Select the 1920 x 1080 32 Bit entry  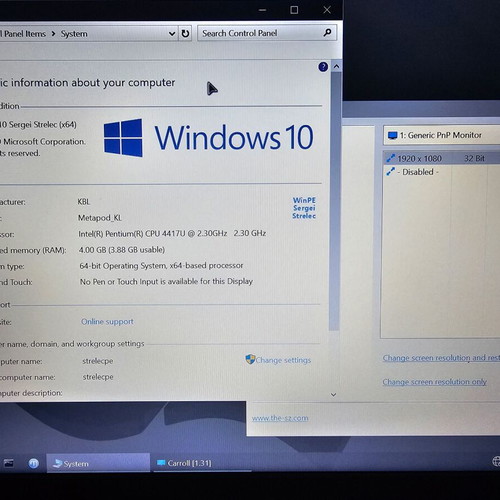point(442,158)
